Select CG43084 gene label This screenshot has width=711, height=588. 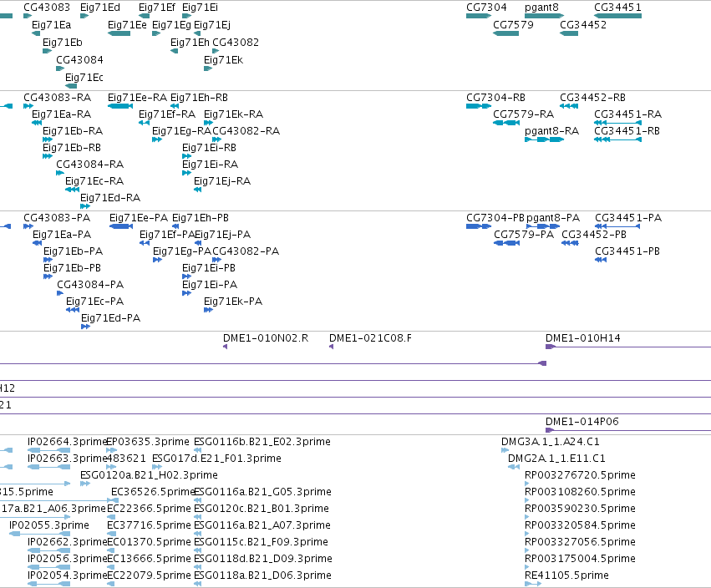79,60
